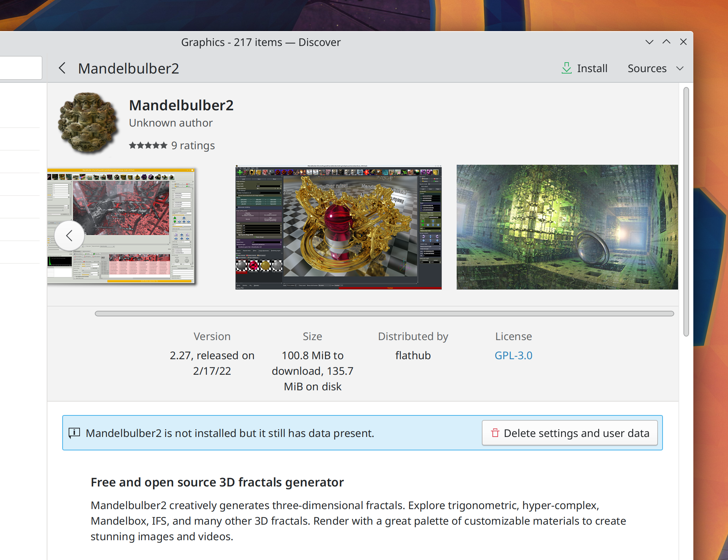Viewport: 728px width, 560px height.
Task: Close the Discover window
Action: click(683, 42)
